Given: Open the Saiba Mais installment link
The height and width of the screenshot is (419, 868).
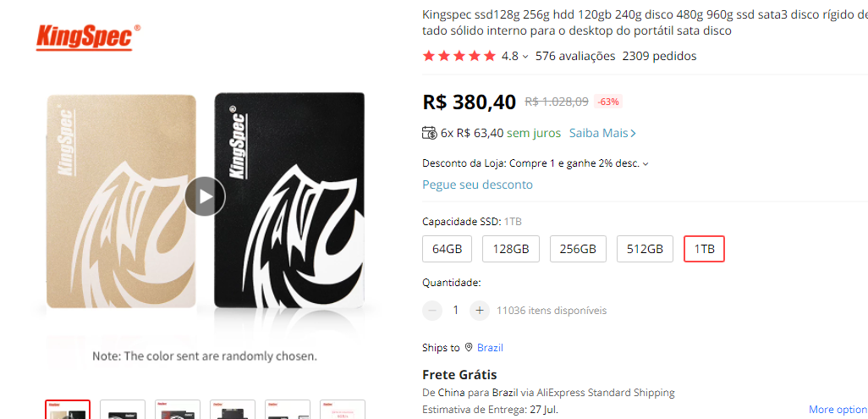Looking at the screenshot, I should [603, 133].
